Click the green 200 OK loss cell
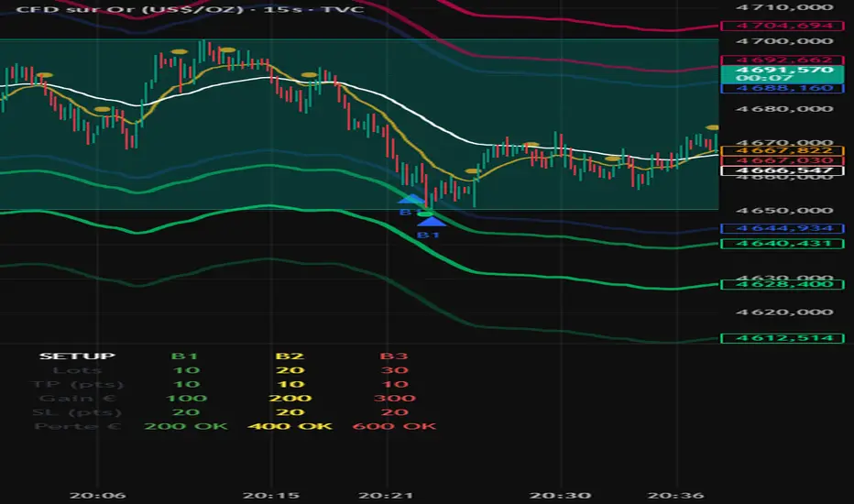854x504 pixels. (186, 426)
